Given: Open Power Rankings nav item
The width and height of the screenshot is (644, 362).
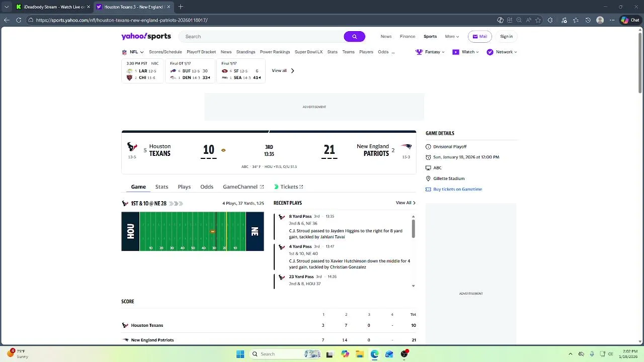Looking at the screenshot, I should [x=275, y=52].
